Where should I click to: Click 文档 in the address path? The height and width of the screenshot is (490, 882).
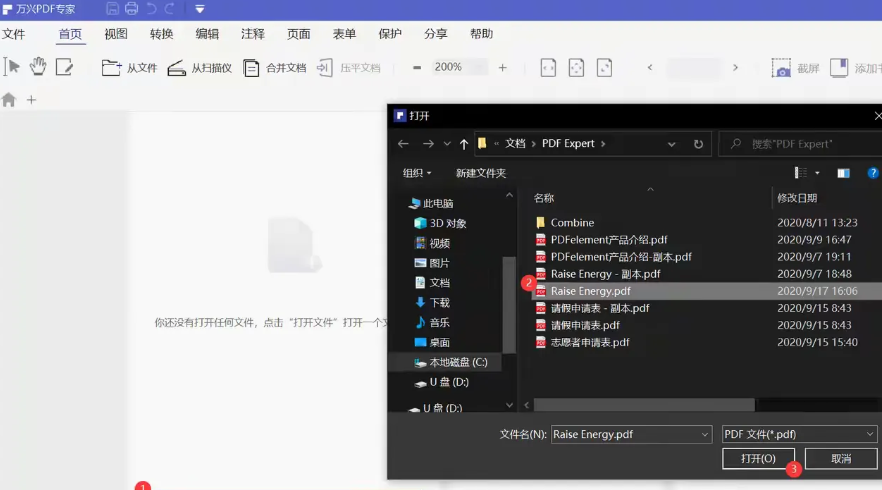515,143
